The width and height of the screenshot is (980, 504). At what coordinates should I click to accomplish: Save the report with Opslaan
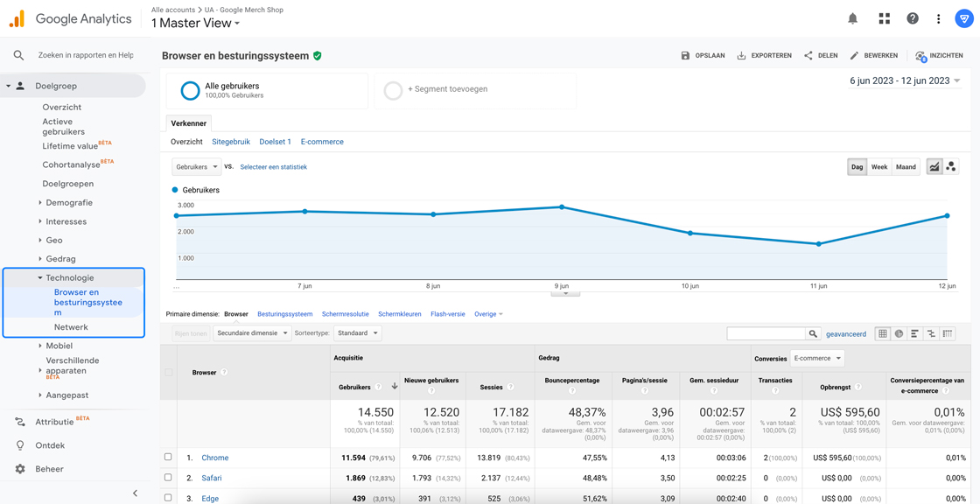(703, 56)
